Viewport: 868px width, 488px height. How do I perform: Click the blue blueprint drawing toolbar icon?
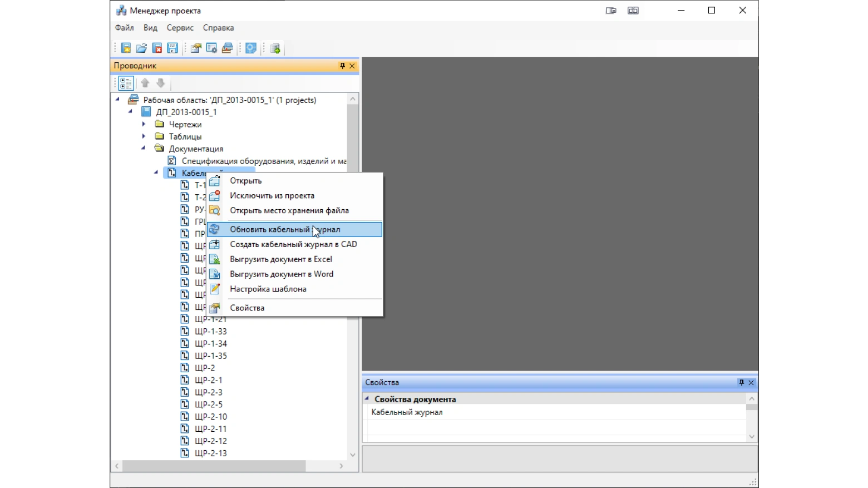click(251, 48)
